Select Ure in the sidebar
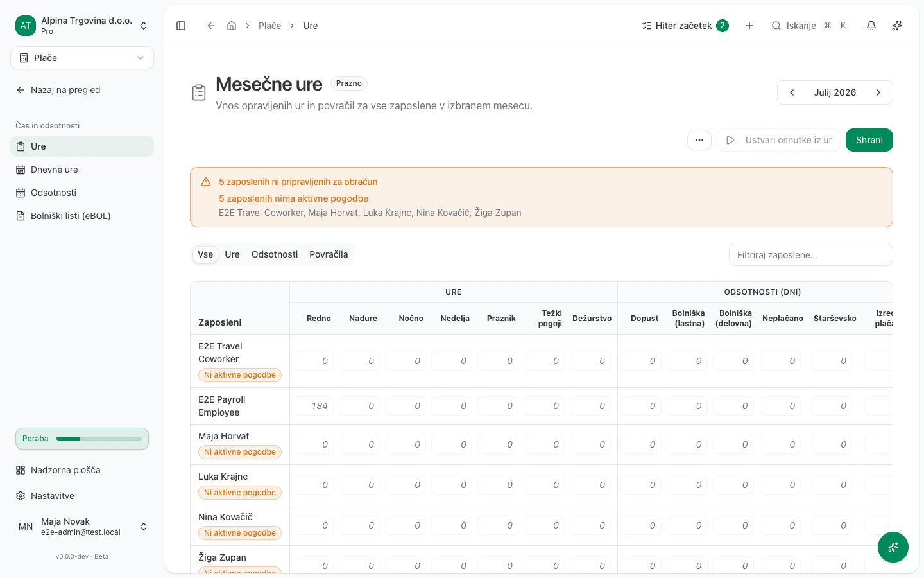This screenshot has width=924, height=578. 82,146
